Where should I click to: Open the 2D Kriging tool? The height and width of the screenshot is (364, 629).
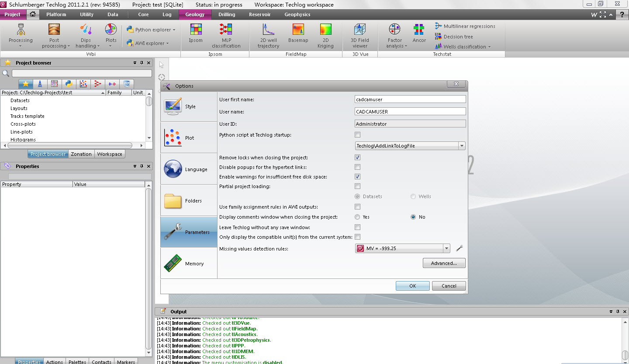tap(325, 35)
